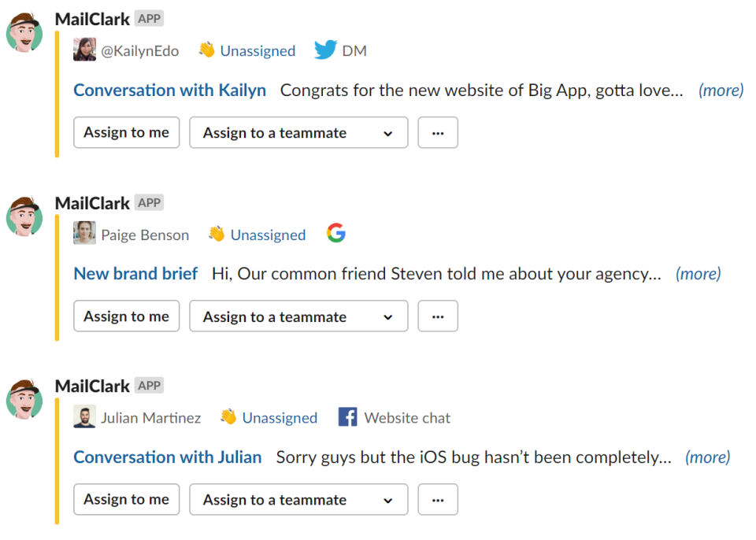Show the full brand brief via (more)
Screen dimensions: 756x540
[698, 273]
